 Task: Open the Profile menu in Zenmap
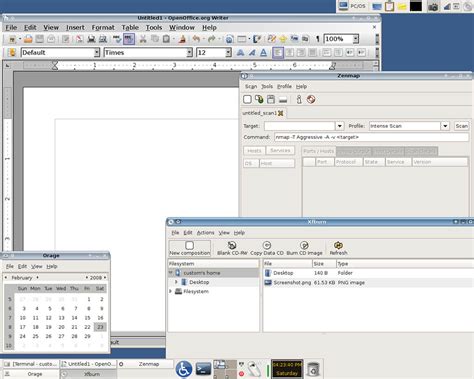(x=284, y=86)
